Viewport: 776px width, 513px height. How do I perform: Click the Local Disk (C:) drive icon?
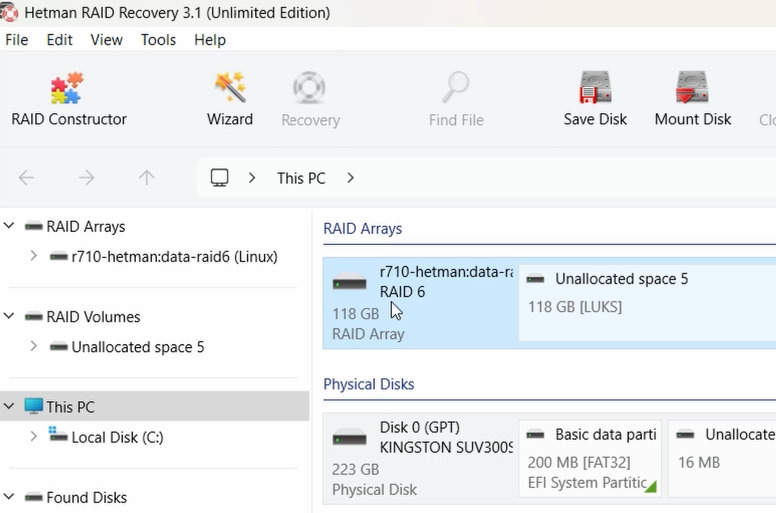[58, 434]
